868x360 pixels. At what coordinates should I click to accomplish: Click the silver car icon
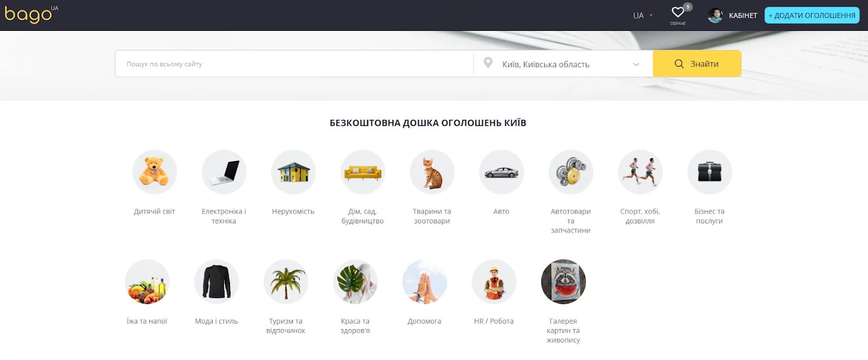pyautogui.click(x=502, y=172)
